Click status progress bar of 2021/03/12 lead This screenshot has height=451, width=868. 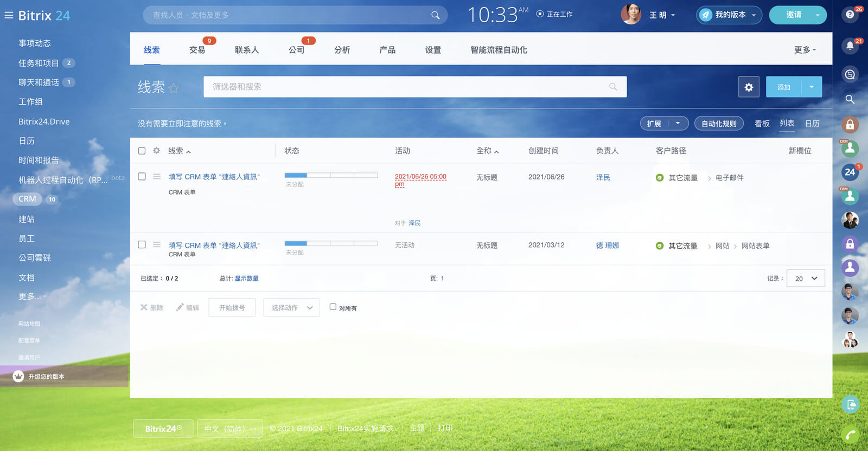coord(331,243)
